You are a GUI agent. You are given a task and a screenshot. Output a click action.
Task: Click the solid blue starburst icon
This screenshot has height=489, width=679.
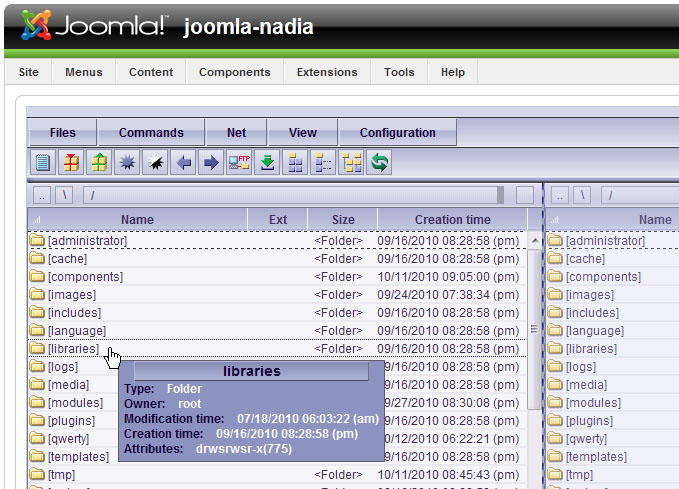127,163
